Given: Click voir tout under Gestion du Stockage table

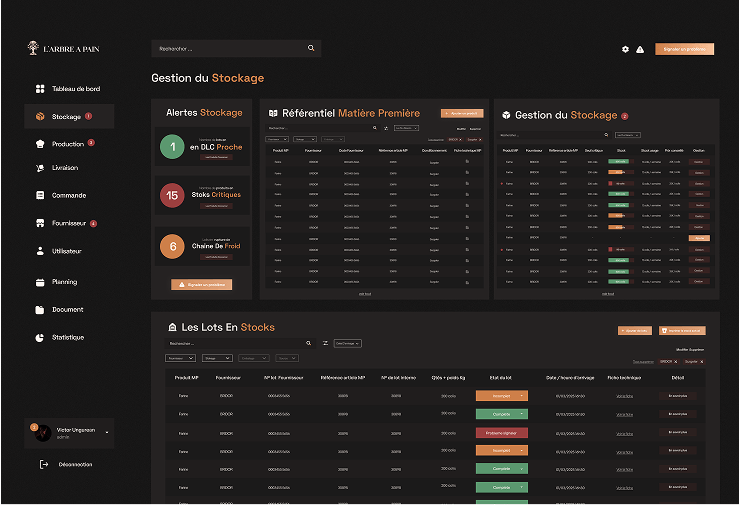Looking at the screenshot, I should pyautogui.click(x=608, y=294).
